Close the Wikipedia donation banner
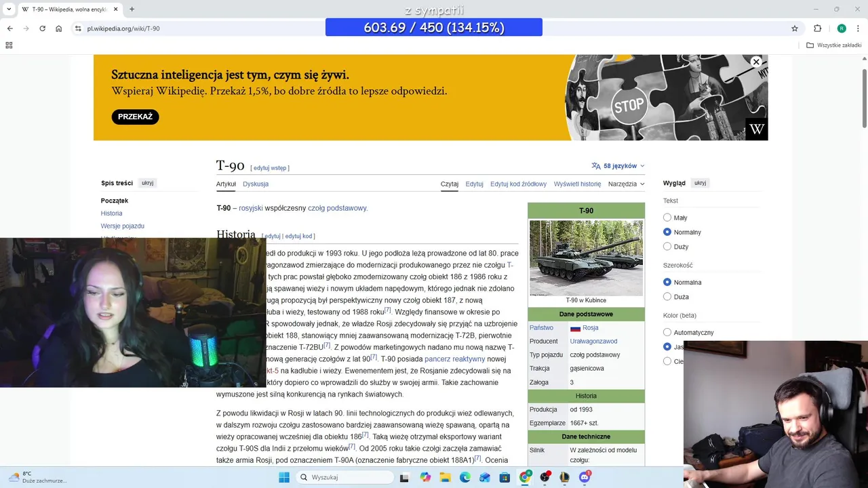Image resolution: width=868 pixels, height=488 pixels. [756, 62]
